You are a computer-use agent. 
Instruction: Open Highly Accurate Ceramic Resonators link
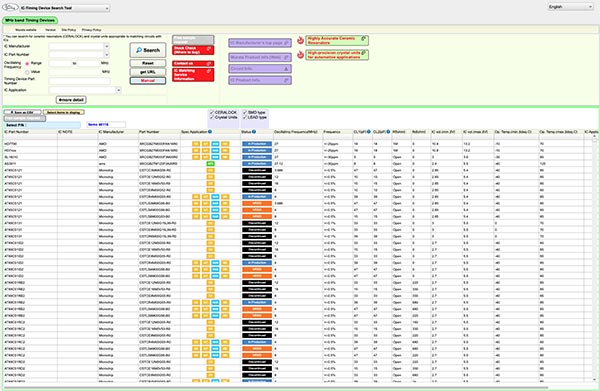click(x=337, y=40)
